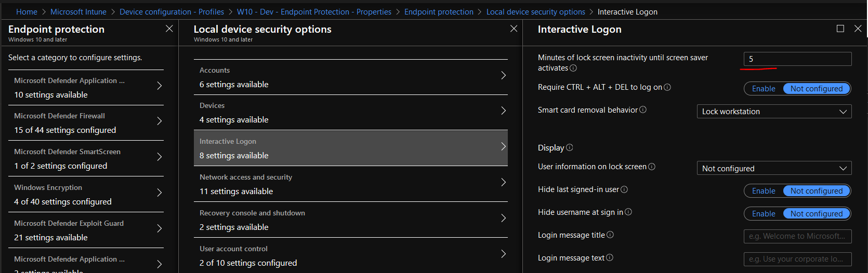Click info icon next to Hide last signed-in user

624,189
